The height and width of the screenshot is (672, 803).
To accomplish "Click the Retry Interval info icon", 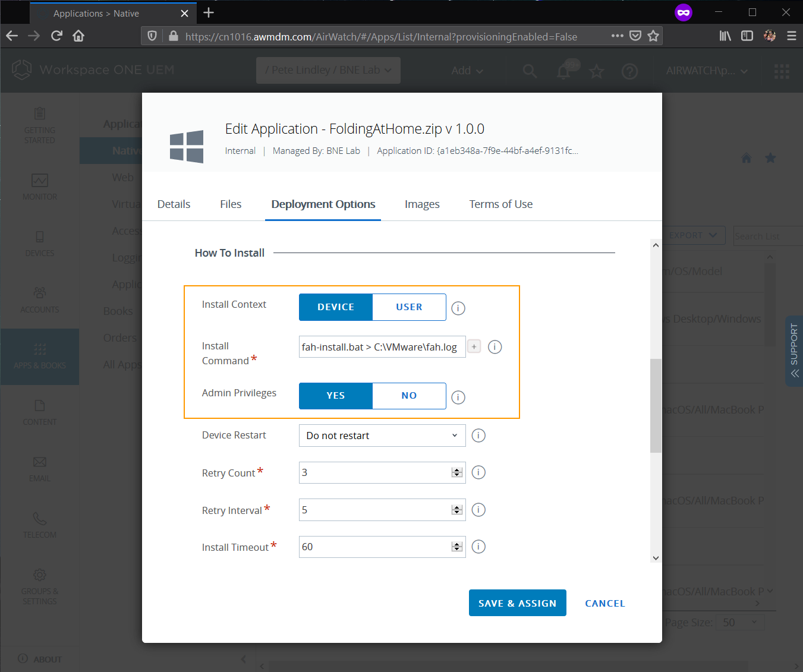I will click(x=478, y=510).
